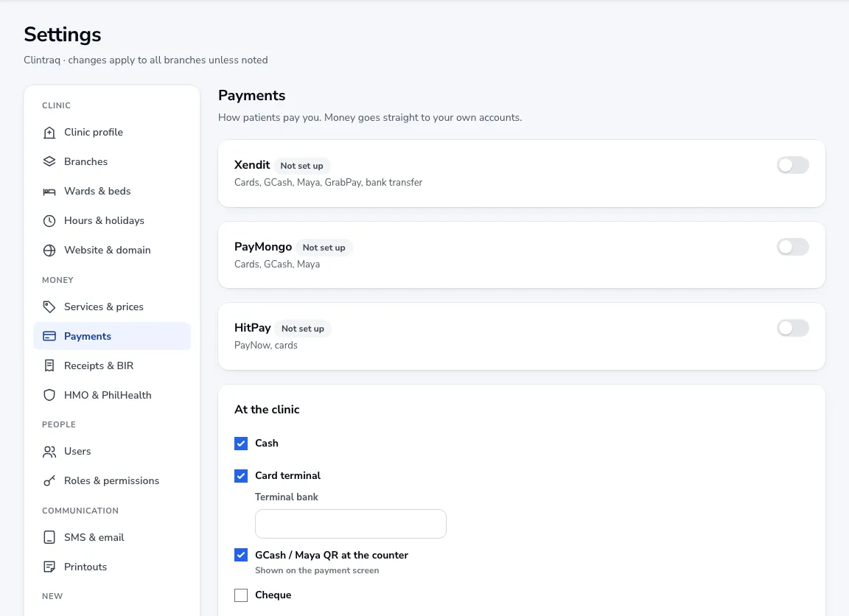The width and height of the screenshot is (849, 616).
Task: Click the 'Card terminal' label
Action: point(287,476)
